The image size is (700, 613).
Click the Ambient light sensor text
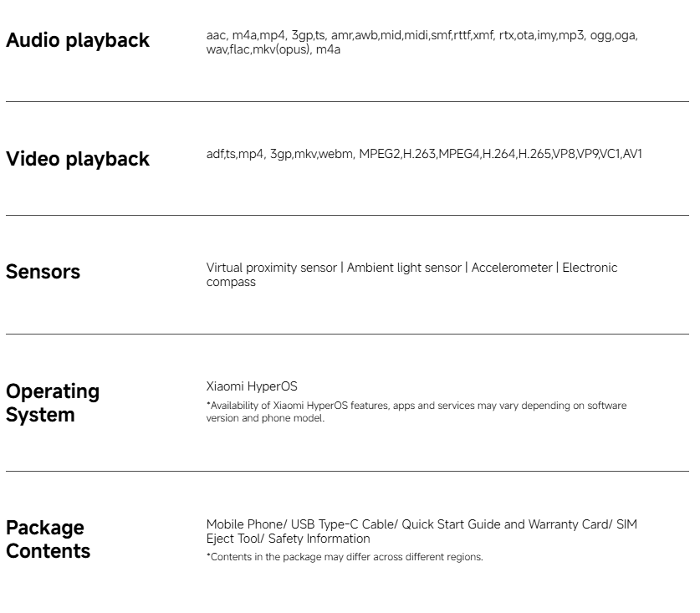tap(404, 268)
